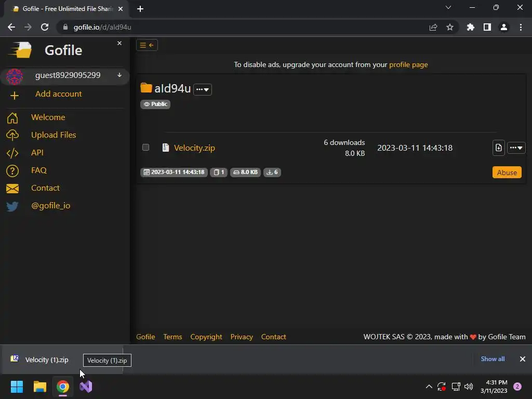Click the FAQ question mark icon
This screenshot has width=532, height=399.
(12, 170)
